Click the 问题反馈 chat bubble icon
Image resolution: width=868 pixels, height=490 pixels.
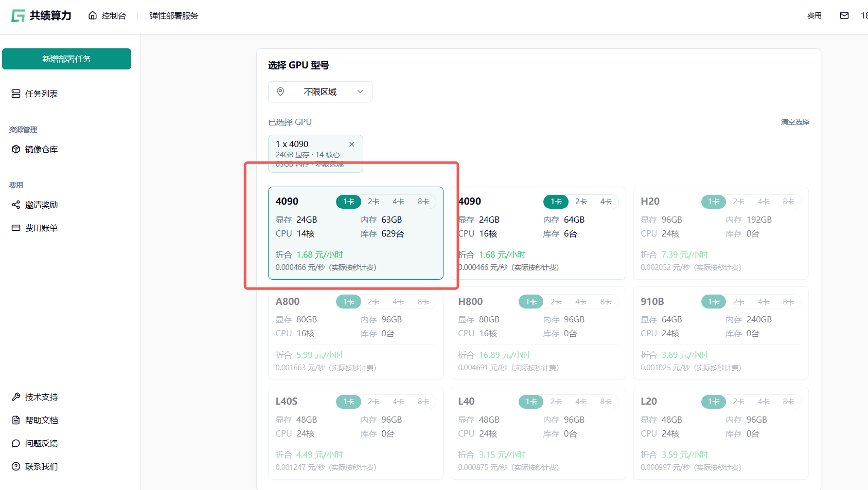click(x=16, y=443)
